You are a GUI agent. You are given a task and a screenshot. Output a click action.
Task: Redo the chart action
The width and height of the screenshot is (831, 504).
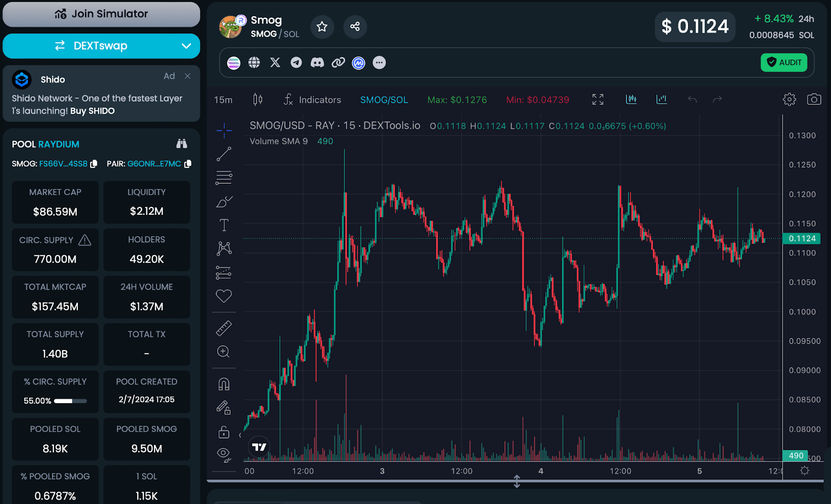tap(717, 99)
